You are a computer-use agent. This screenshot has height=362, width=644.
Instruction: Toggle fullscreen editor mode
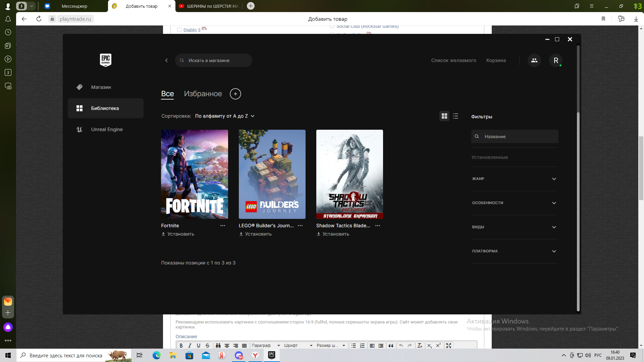click(449, 346)
